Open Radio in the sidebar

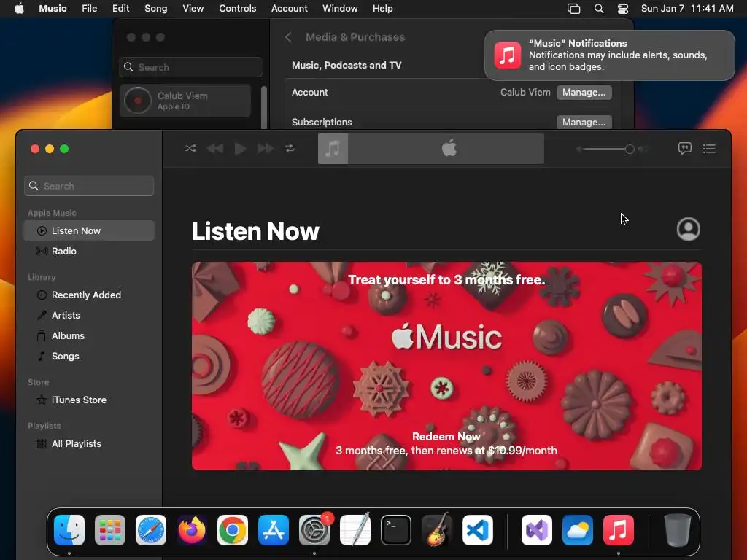point(89,251)
